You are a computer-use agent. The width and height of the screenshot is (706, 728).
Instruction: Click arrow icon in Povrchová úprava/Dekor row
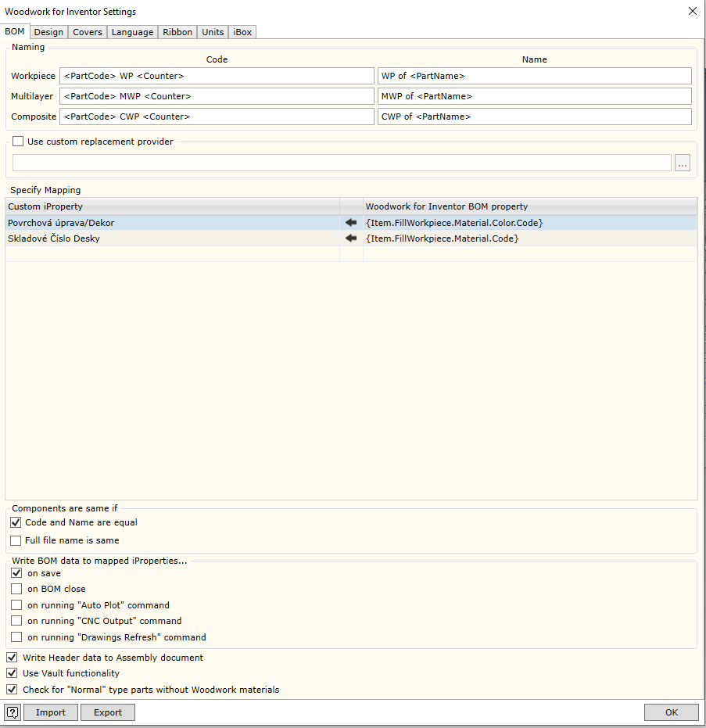point(351,223)
